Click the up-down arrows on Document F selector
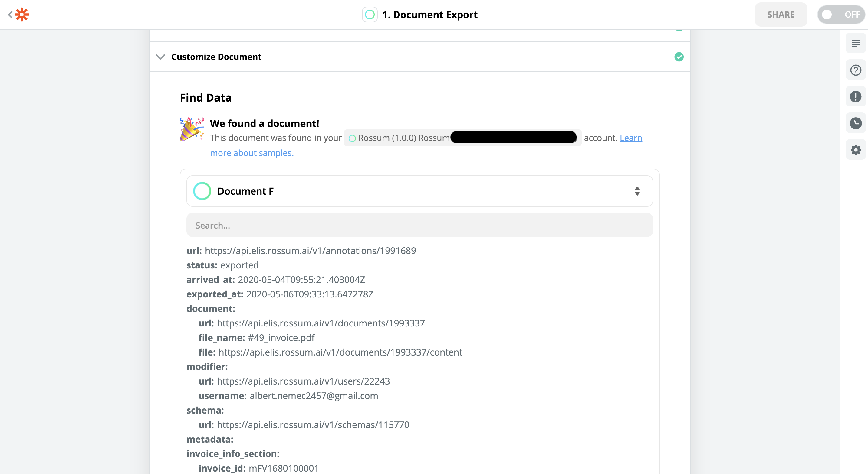 [x=637, y=191]
